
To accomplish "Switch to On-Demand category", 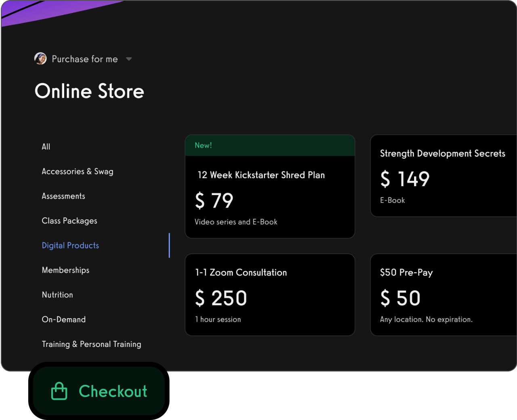I will pyautogui.click(x=64, y=319).
